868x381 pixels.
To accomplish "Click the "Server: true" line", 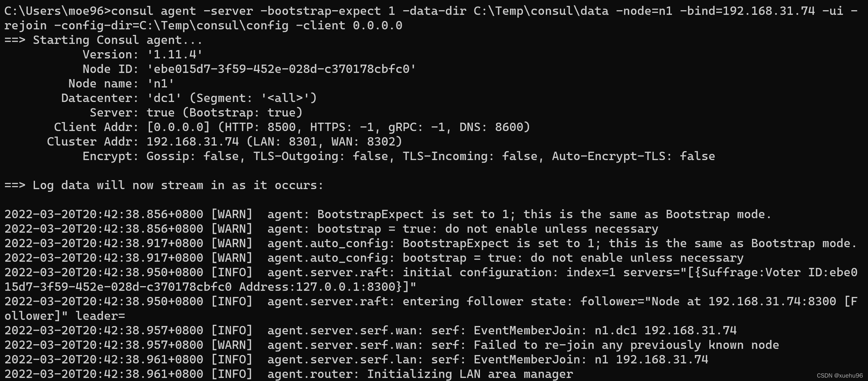I will coord(196,112).
